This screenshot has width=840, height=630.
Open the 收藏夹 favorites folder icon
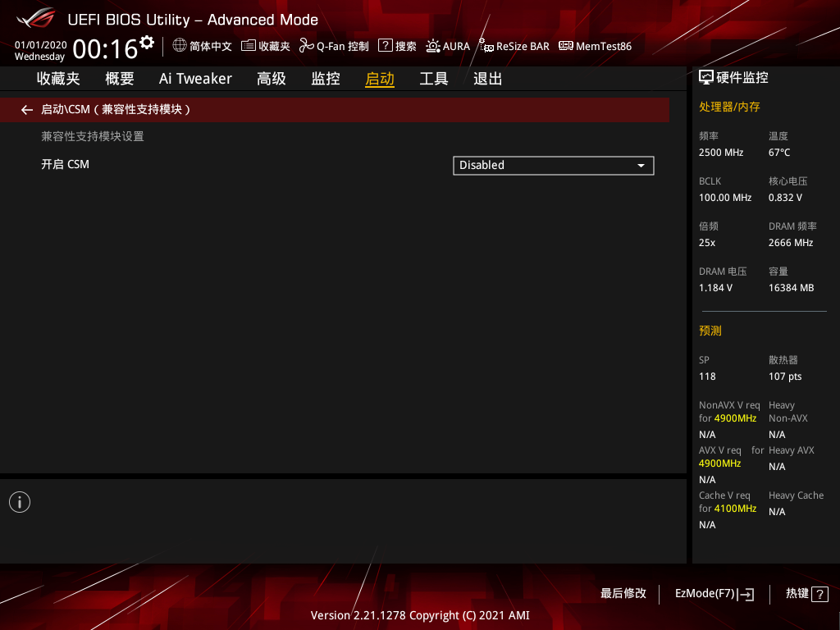(249, 46)
